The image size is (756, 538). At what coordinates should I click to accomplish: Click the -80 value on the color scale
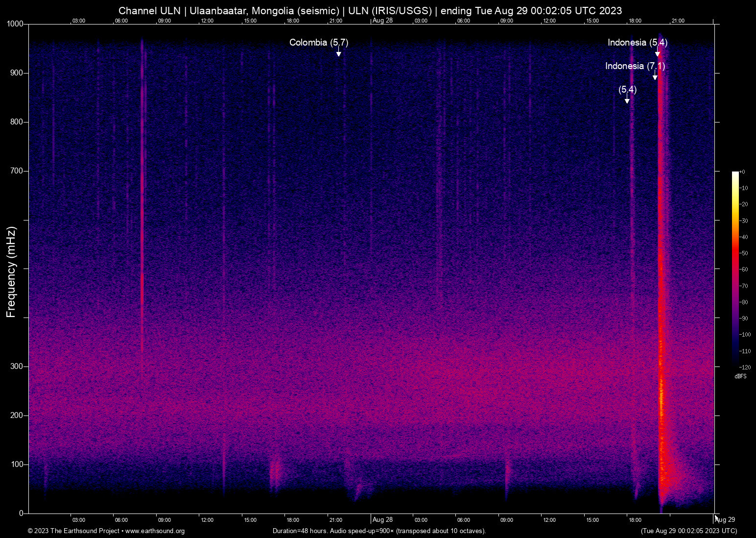[x=744, y=302]
